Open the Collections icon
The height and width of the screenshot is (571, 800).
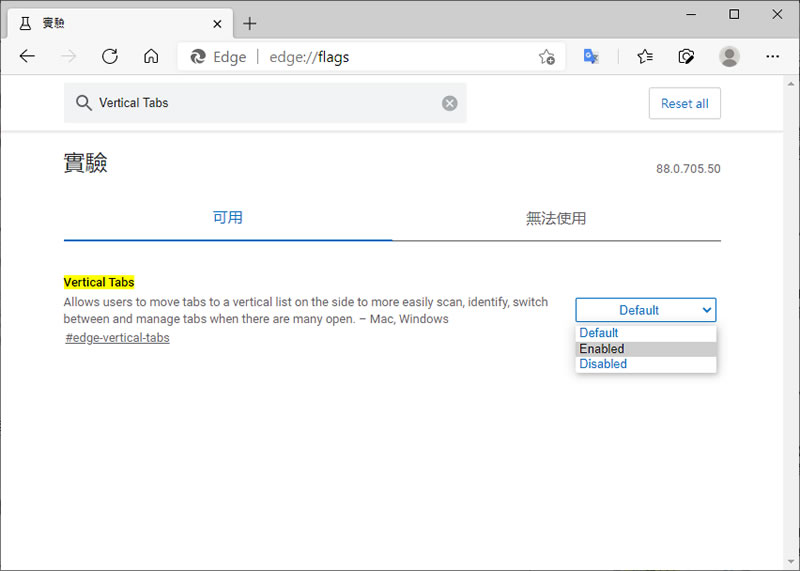point(686,56)
